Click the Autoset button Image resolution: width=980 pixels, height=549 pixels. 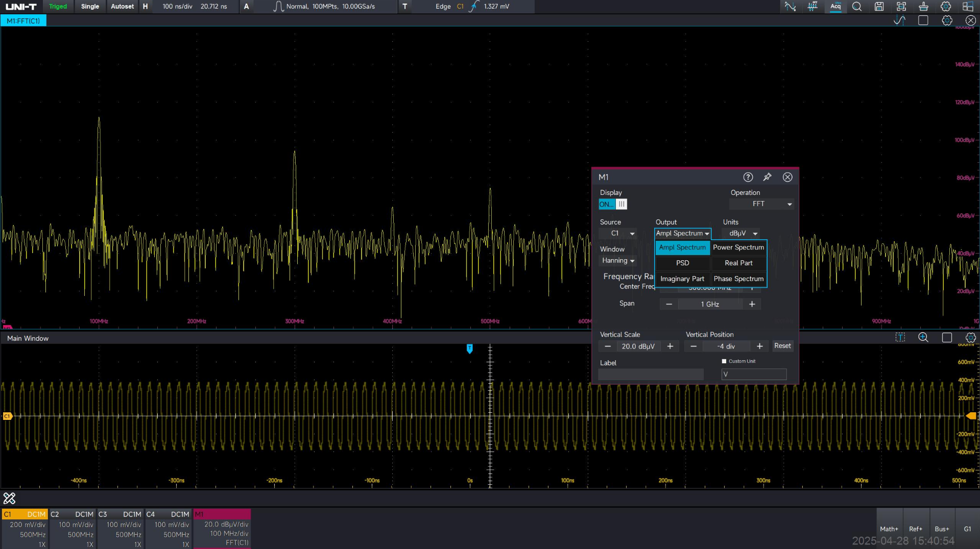tap(122, 7)
